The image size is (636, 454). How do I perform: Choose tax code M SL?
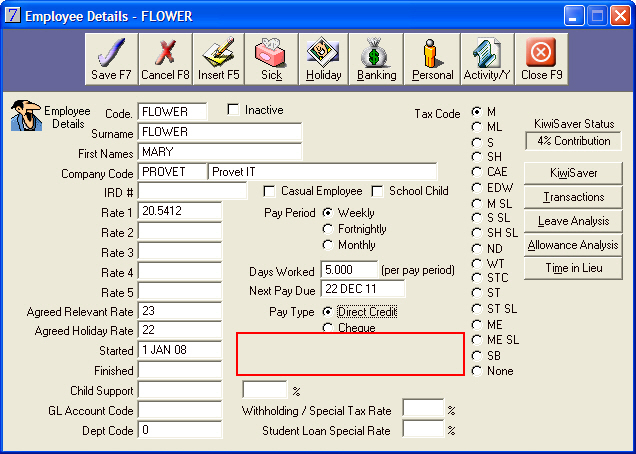point(477,203)
